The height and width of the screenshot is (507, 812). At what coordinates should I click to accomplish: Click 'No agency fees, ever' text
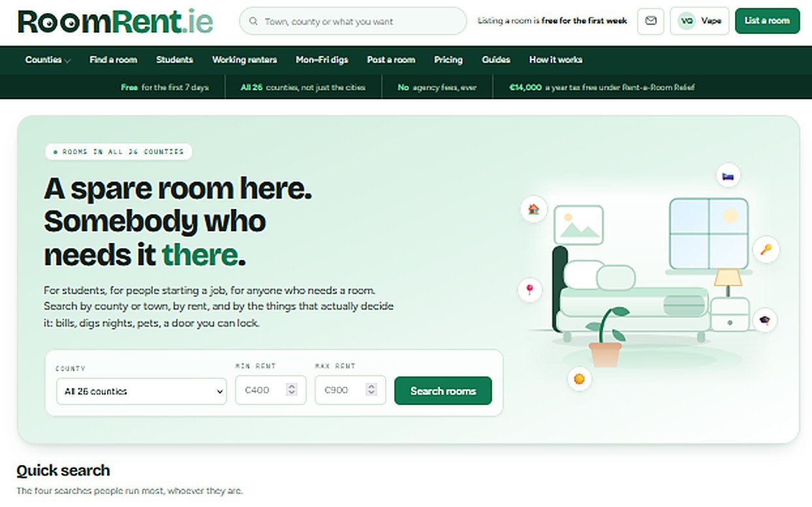pyautogui.click(x=437, y=87)
